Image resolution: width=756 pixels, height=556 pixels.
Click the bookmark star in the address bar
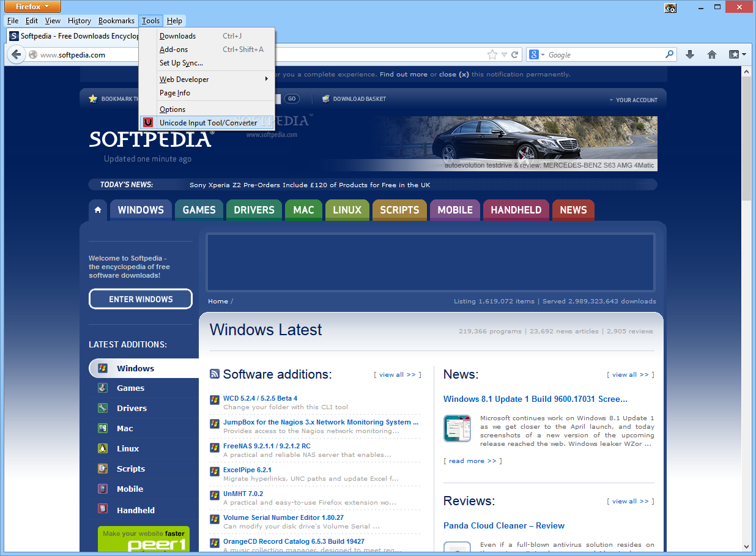[492, 54]
